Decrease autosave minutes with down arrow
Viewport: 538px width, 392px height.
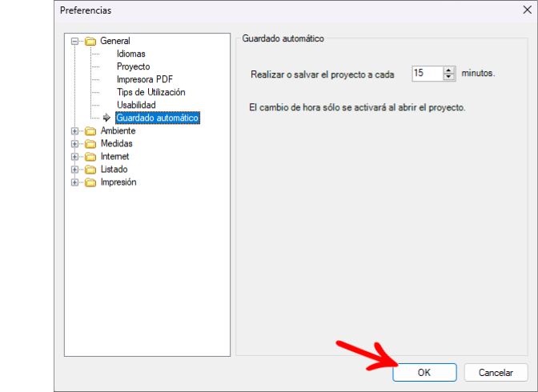448,77
